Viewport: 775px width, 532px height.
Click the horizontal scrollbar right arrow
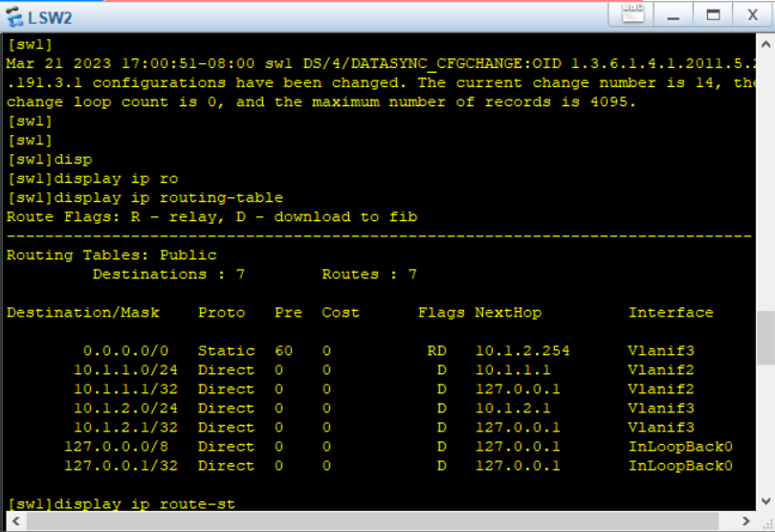click(x=746, y=521)
